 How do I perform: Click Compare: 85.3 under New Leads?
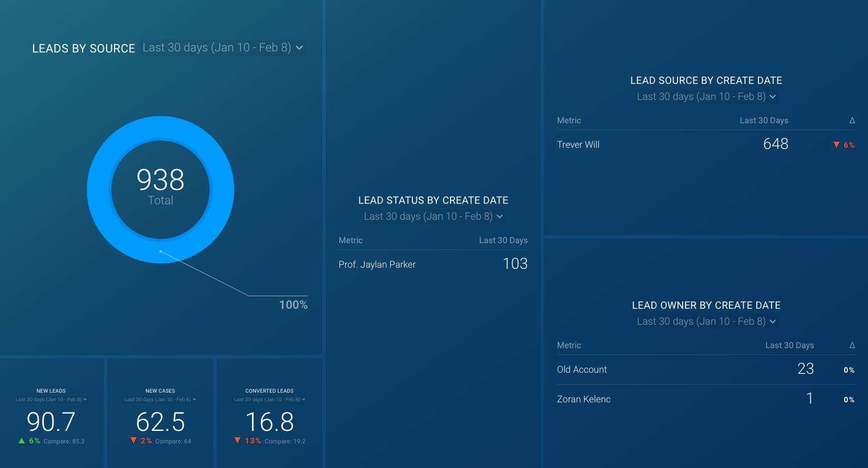64,441
